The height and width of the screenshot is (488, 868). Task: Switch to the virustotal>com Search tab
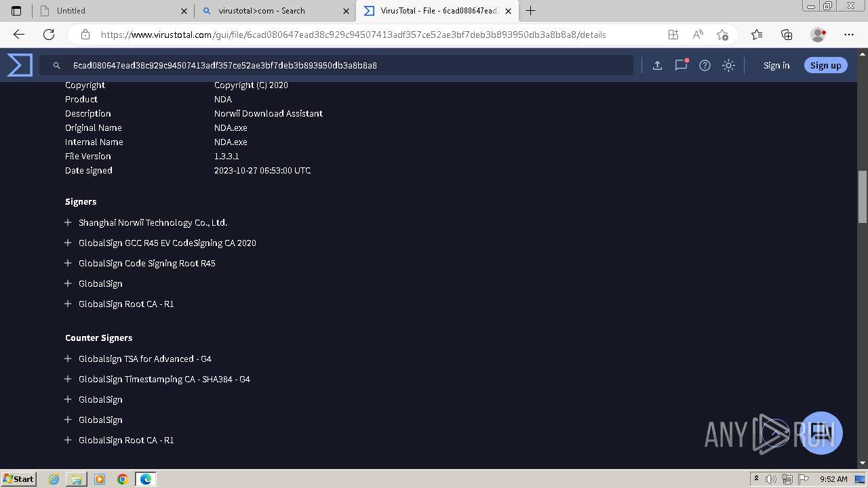275,11
